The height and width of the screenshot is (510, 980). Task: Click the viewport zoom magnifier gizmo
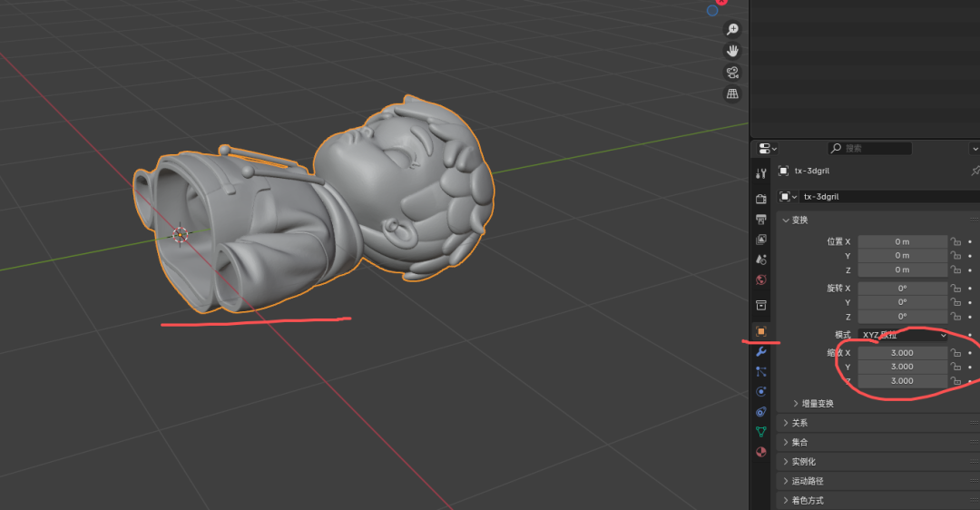click(x=732, y=29)
